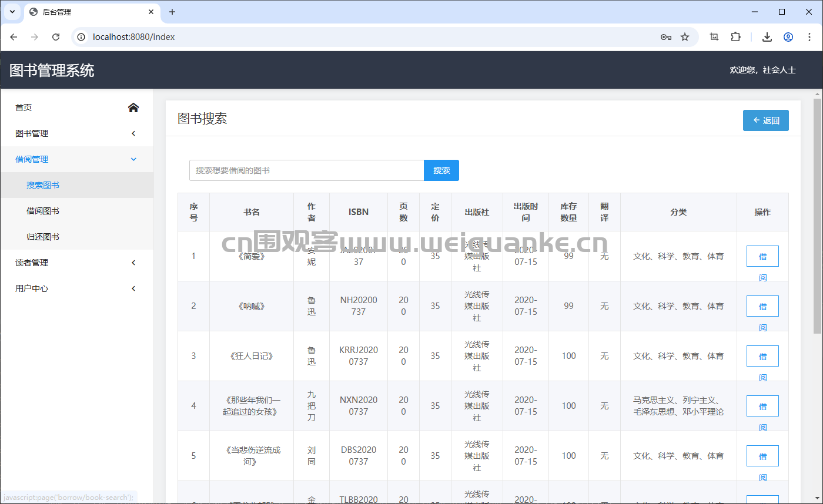Click book title 《呐喊》

252,306
